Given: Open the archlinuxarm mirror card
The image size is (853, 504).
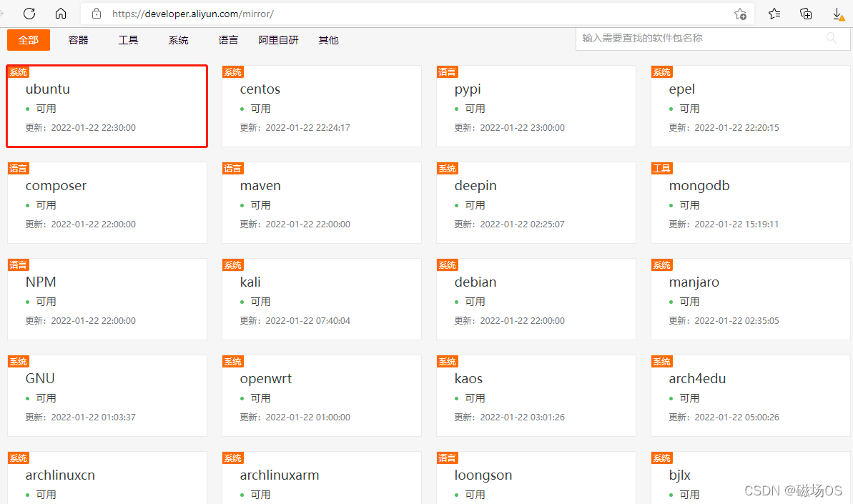Looking at the screenshot, I should point(322,478).
